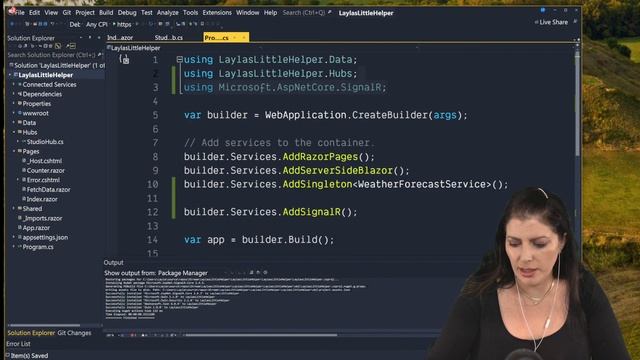
Task: Start debugging with https button
Action: (122, 24)
